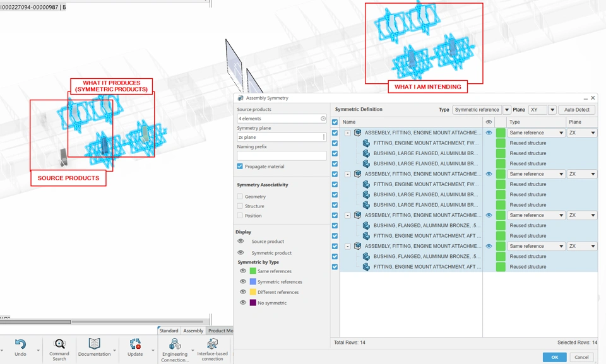Viewport: 606px width, 364px height.
Task: Open the Symmetric reference Type dropdown
Action: (x=507, y=110)
